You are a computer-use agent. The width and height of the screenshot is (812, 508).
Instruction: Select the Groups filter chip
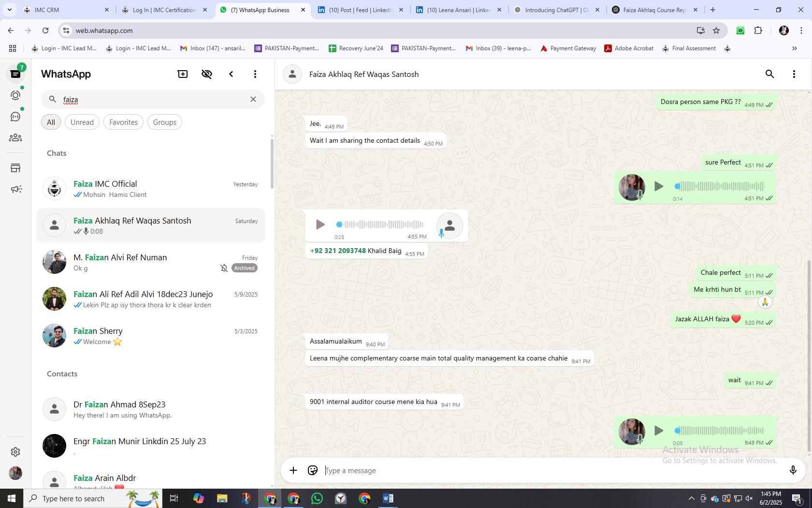click(x=164, y=122)
